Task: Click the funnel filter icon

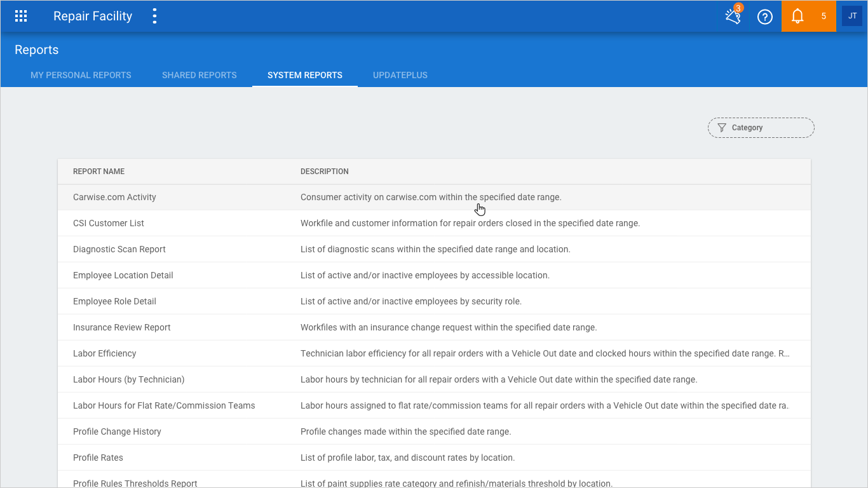Action: [x=722, y=128]
